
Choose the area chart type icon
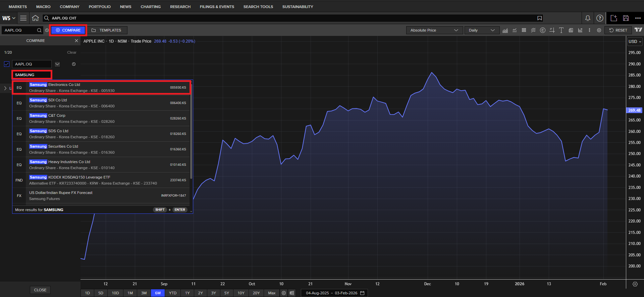pos(505,30)
